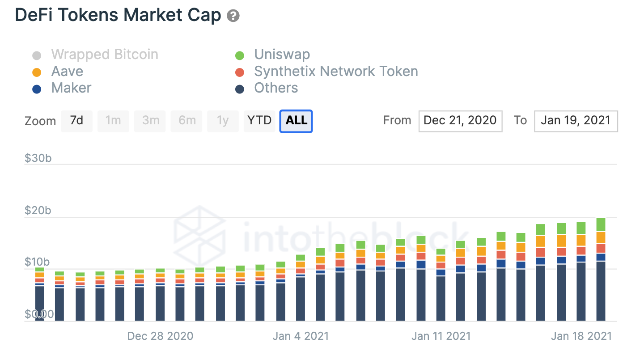Click the orange Aave legend dot
Image resolution: width=644 pixels, height=347 pixels.
pyautogui.click(x=37, y=72)
